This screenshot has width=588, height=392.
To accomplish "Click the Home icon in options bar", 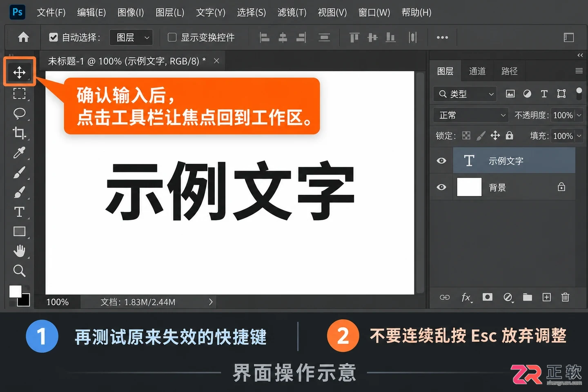I will coord(23,37).
